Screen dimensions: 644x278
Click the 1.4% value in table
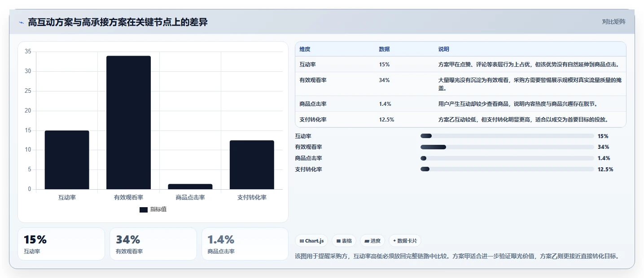pyautogui.click(x=385, y=104)
